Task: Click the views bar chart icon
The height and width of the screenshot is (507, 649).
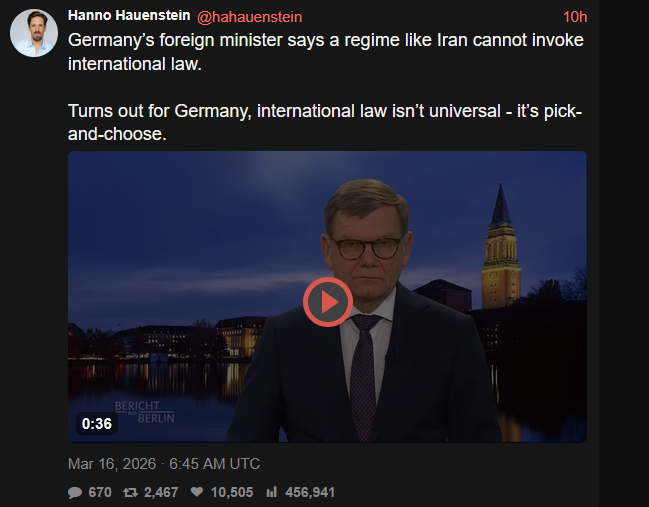Action: coord(271,492)
